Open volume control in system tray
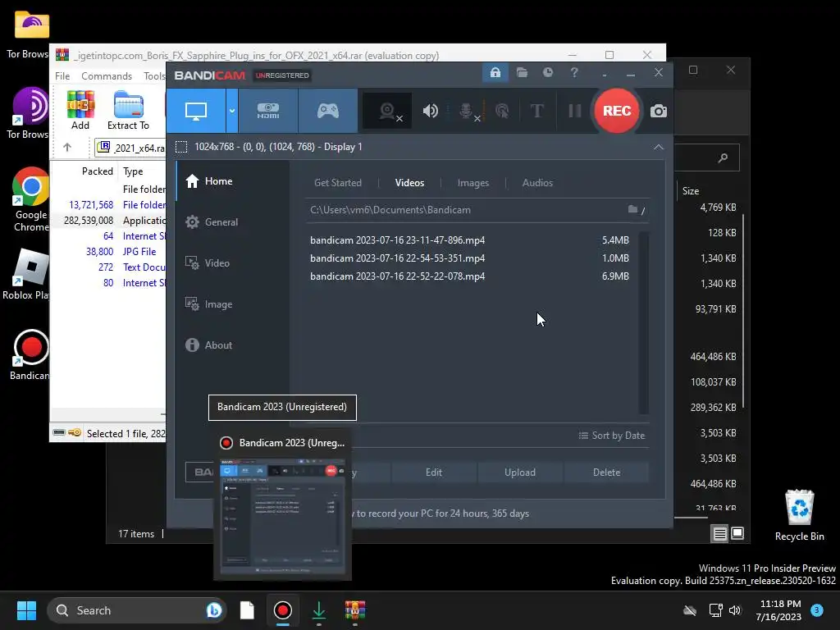 pyautogui.click(x=734, y=610)
